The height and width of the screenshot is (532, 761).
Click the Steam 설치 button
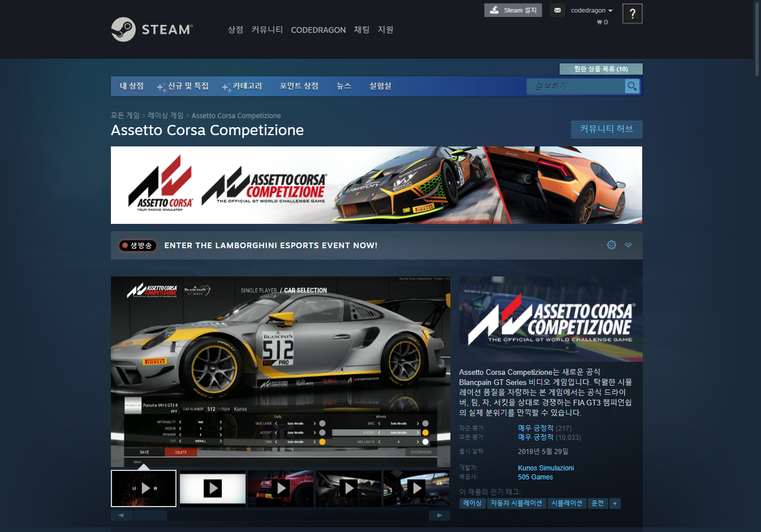(513, 10)
